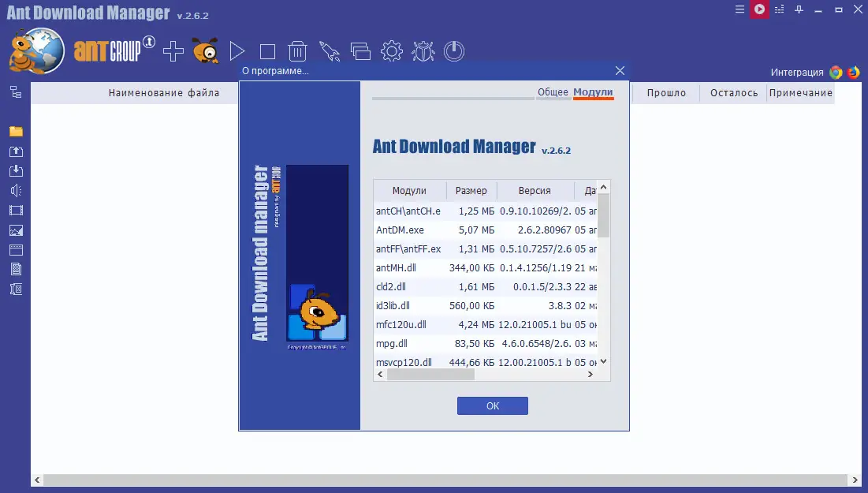Click the 5,07 МБ size cell
The width and height of the screenshot is (868, 493).
(x=476, y=230)
